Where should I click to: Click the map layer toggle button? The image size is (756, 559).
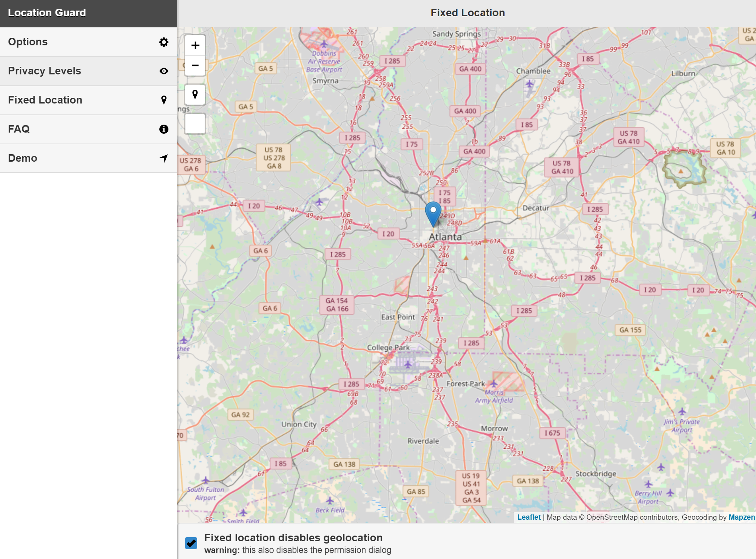coord(196,124)
